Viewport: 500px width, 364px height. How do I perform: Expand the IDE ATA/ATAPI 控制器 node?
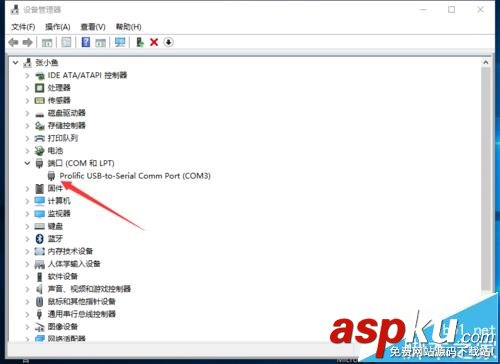coord(27,75)
